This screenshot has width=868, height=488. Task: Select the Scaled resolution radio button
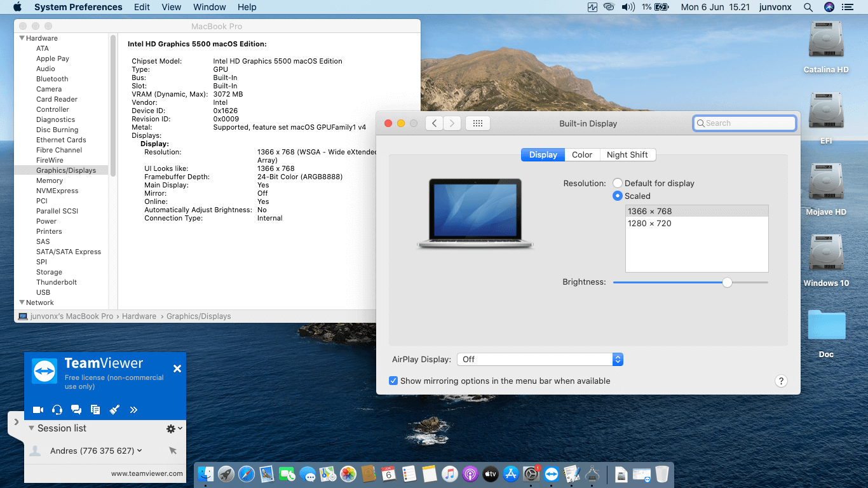[x=618, y=196]
